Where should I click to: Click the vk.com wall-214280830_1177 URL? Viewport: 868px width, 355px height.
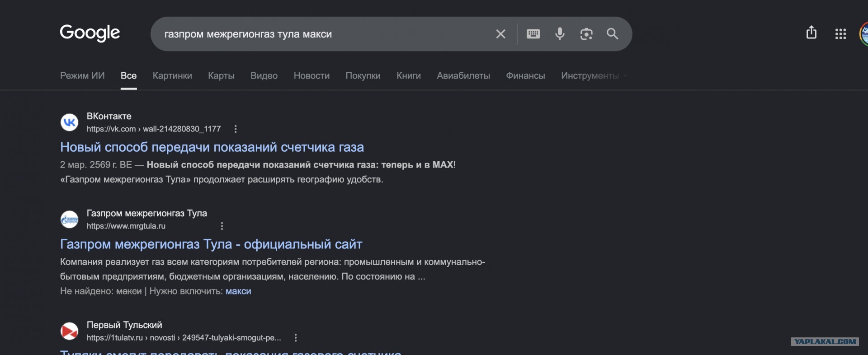154,129
